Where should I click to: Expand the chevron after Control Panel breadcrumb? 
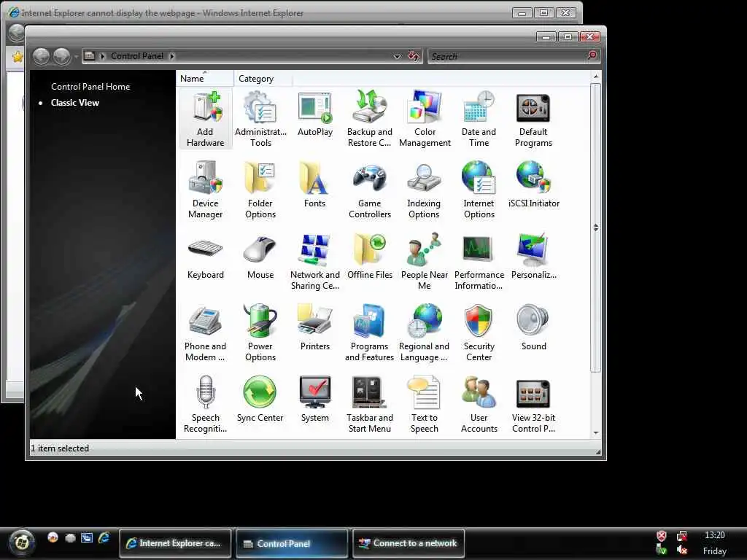coord(172,56)
